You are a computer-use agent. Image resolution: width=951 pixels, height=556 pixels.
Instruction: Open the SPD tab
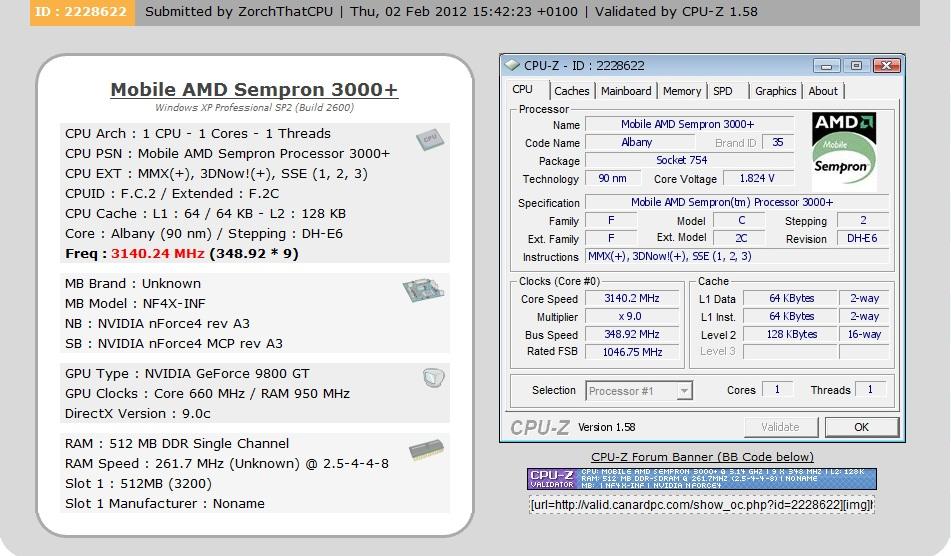click(723, 91)
